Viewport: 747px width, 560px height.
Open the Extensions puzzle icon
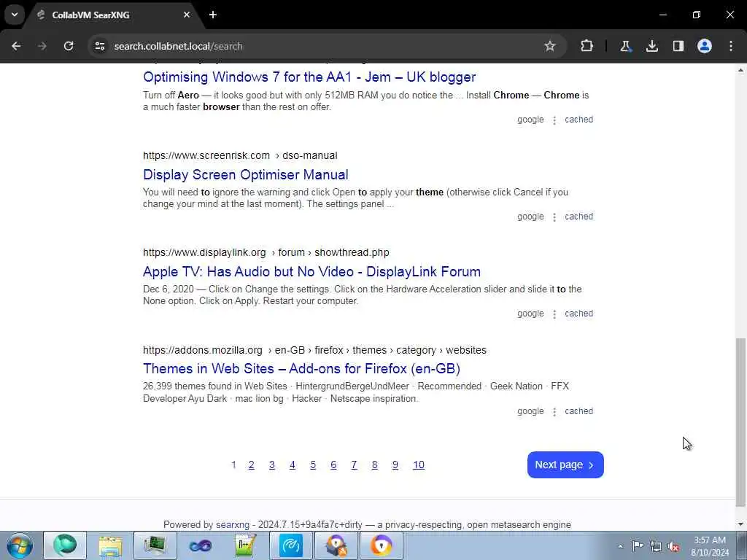587,46
